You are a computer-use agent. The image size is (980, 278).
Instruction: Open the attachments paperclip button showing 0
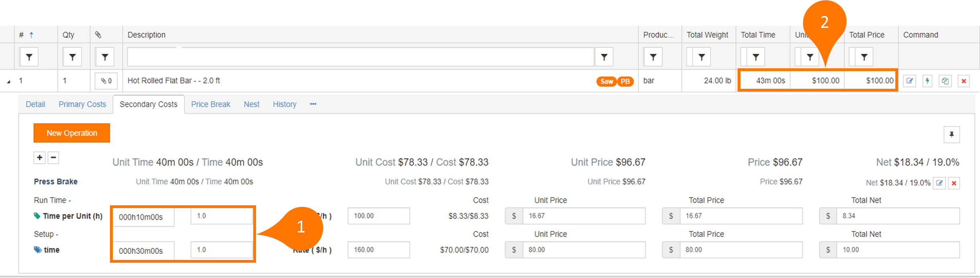point(106,81)
